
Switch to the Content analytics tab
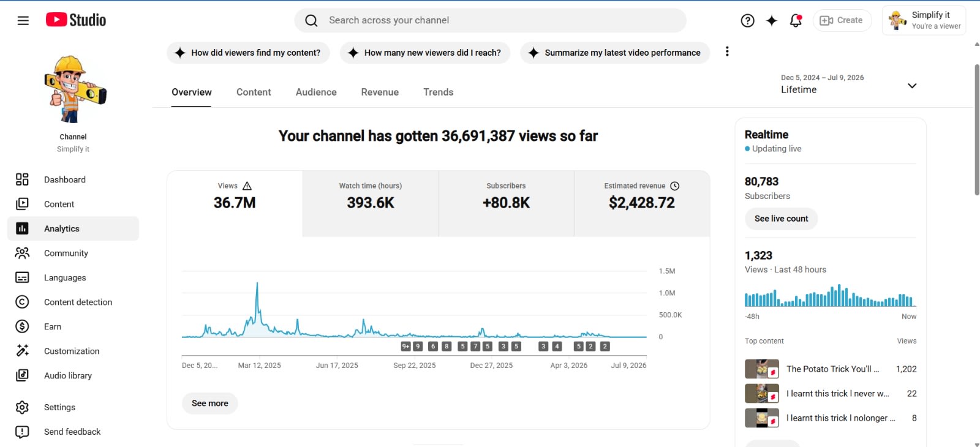(254, 92)
